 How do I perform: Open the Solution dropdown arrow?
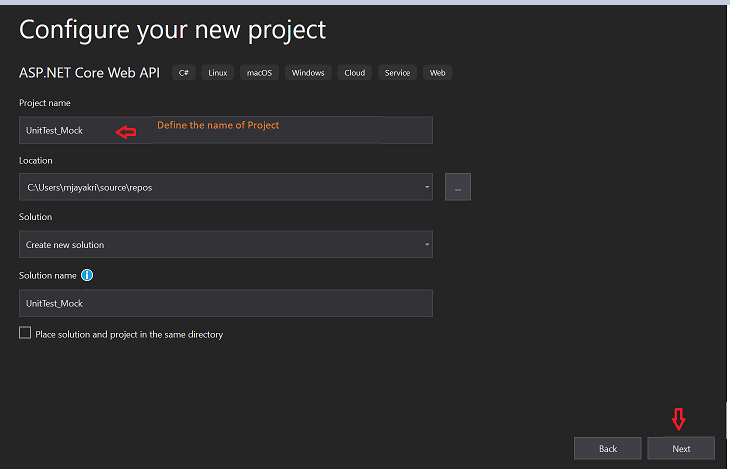coord(426,245)
